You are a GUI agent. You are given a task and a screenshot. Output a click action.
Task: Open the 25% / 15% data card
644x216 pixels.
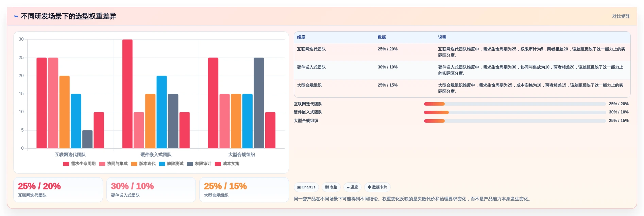tap(244, 190)
